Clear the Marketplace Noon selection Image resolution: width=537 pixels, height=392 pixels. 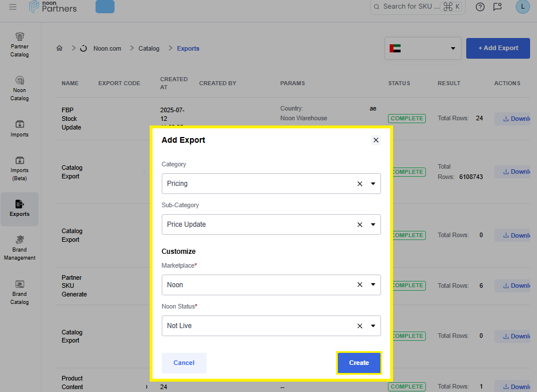coord(360,285)
